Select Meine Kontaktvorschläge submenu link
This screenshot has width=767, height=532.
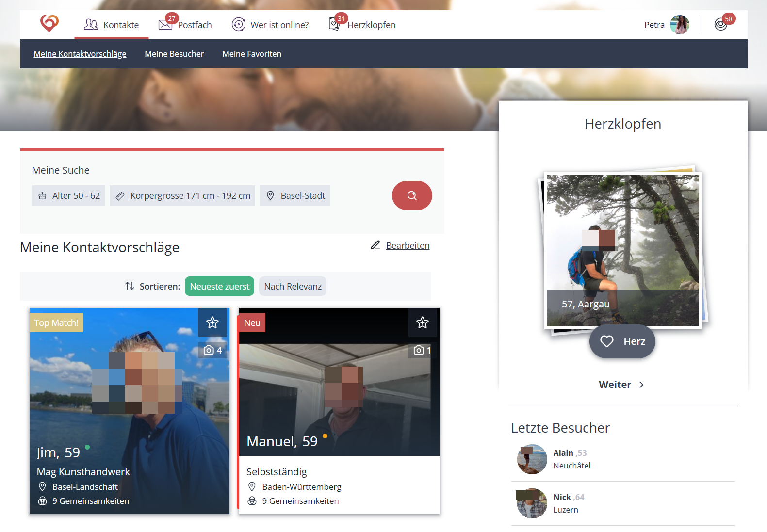(80, 54)
